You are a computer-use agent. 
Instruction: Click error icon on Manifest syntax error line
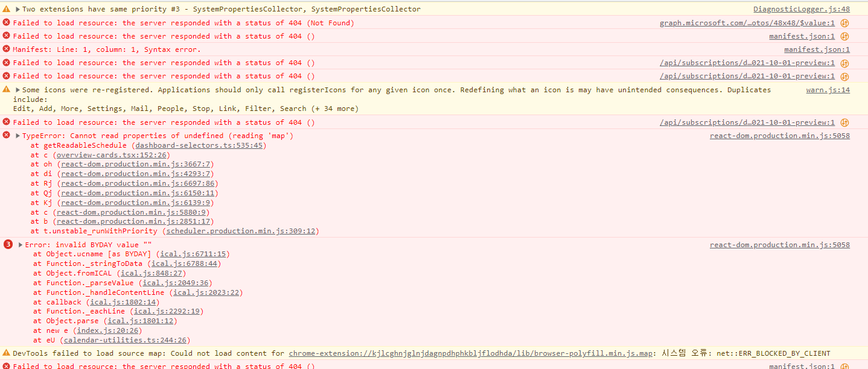pos(5,49)
